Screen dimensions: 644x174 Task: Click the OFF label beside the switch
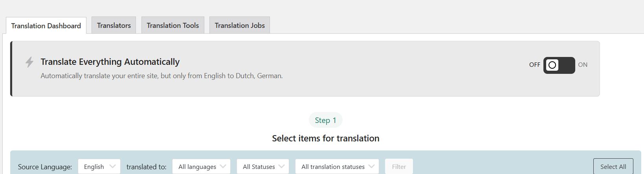pos(534,65)
